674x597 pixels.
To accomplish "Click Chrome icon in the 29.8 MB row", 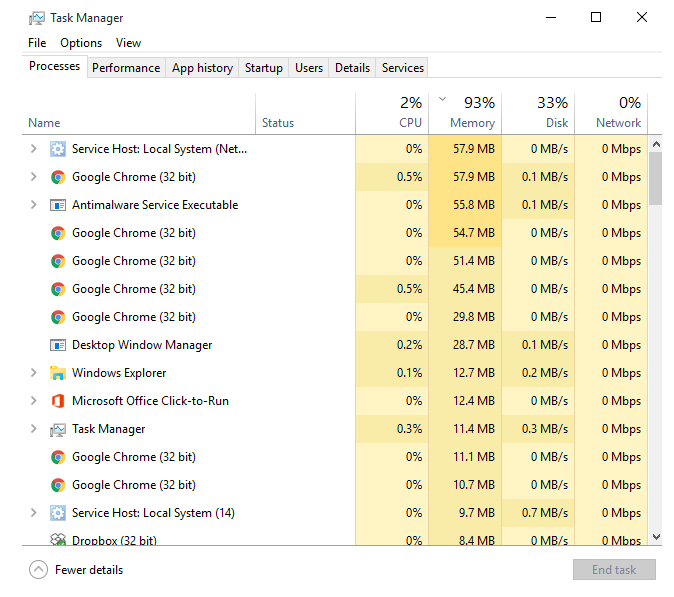I will (x=58, y=317).
